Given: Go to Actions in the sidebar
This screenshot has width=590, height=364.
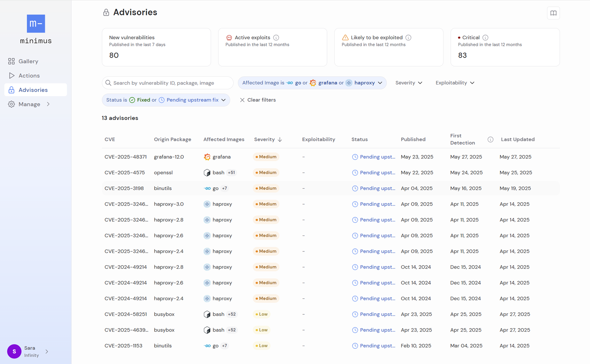Looking at the screenshot, I should pos(35,76).
